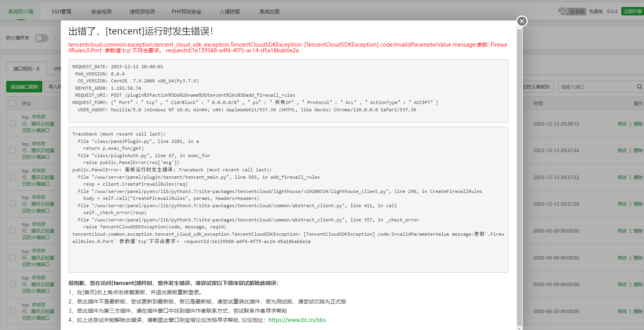
Task: Click 修改 for the 20:38:12 rule
Action: [x=622, y=124]
